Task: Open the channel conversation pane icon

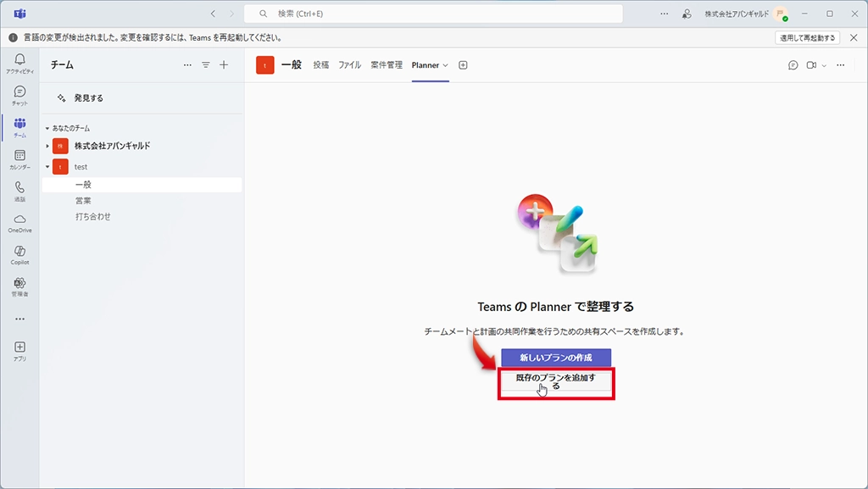Action: [x=793, y=65]
